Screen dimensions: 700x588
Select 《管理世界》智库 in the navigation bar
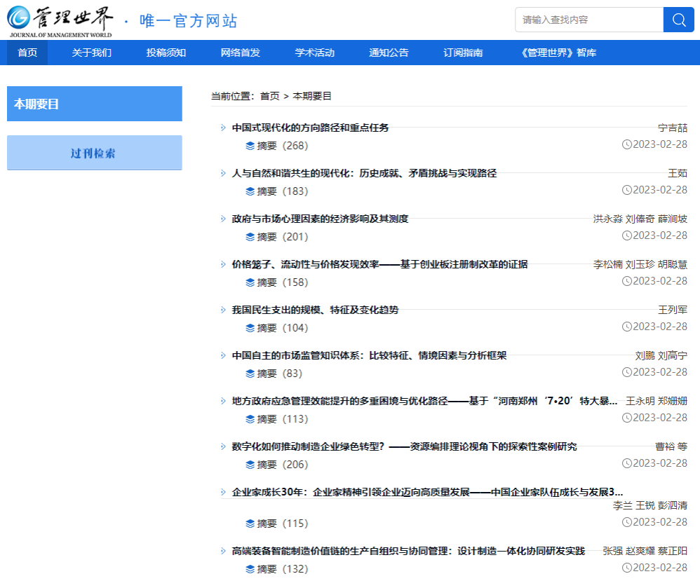(x=559, y=53)
